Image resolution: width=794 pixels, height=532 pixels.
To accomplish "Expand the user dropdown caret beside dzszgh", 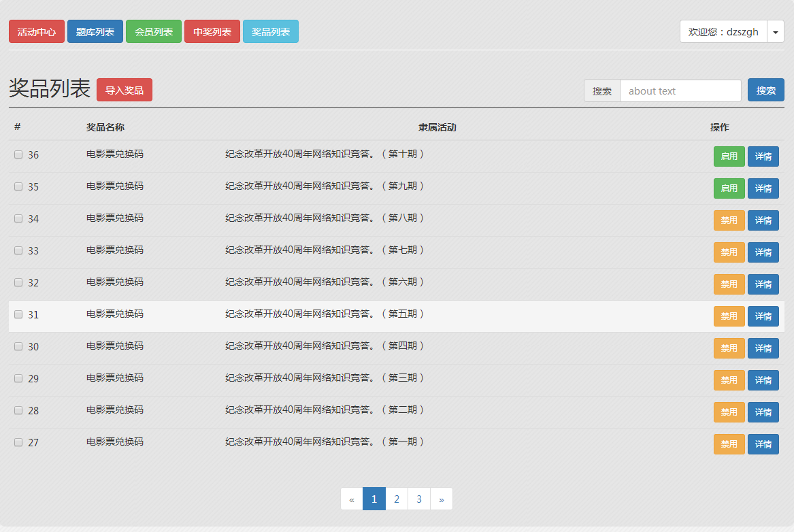I will [776, 32].
